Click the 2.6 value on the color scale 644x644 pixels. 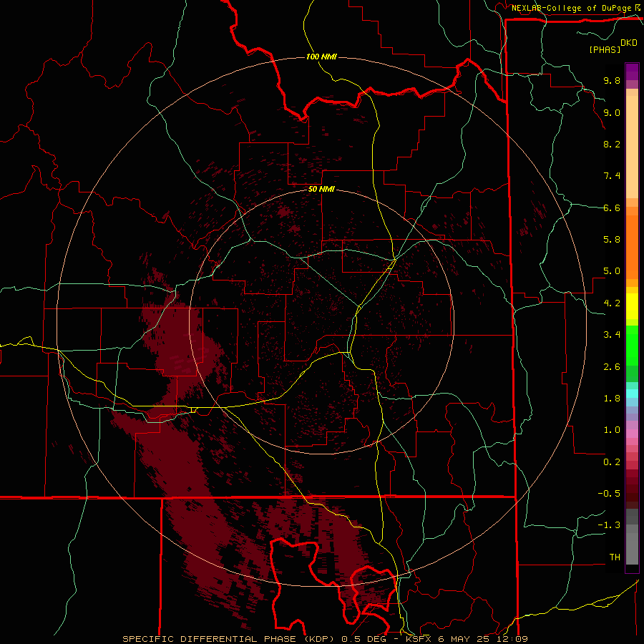point(612,367)
